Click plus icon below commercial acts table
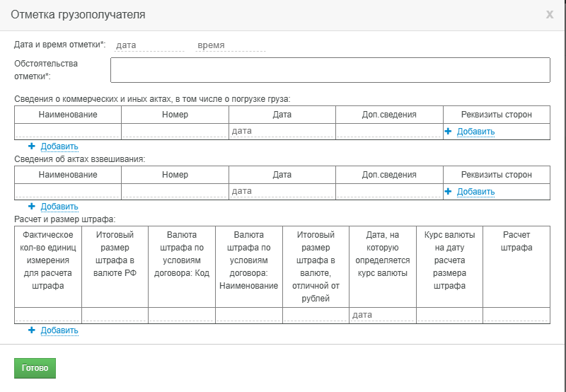566x392 pixels. tap(32, 146)
